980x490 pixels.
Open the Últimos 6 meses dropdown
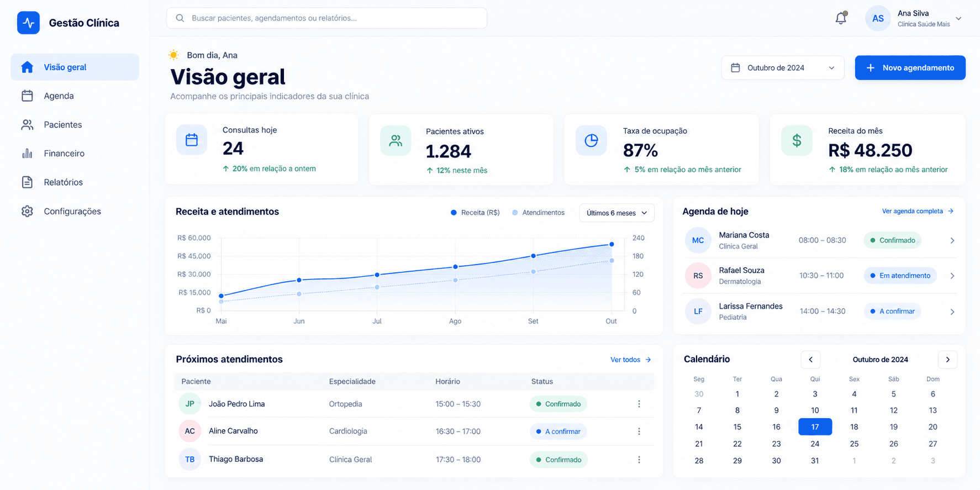click(x=617, y=213)
